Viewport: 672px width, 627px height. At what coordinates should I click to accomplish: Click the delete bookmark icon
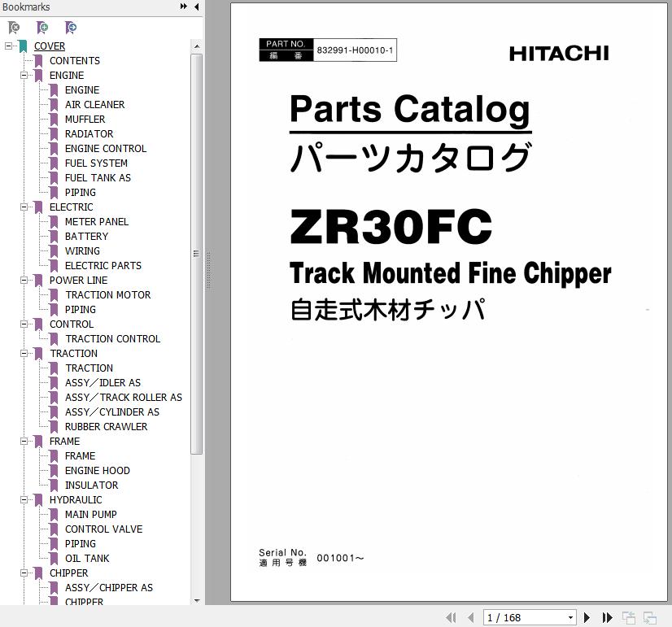[14, 28]
